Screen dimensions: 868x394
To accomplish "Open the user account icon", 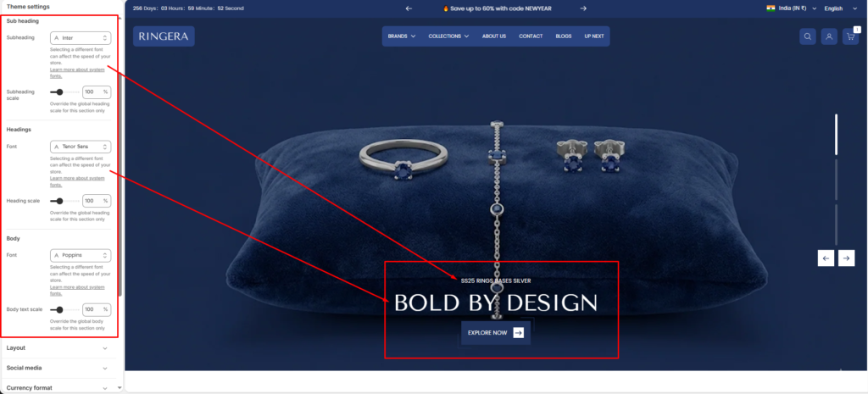I will [x=829, y=36].
